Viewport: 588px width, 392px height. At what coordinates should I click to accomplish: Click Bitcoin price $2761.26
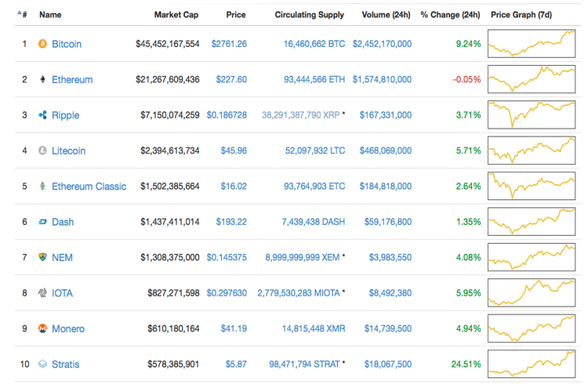(229, 44)
